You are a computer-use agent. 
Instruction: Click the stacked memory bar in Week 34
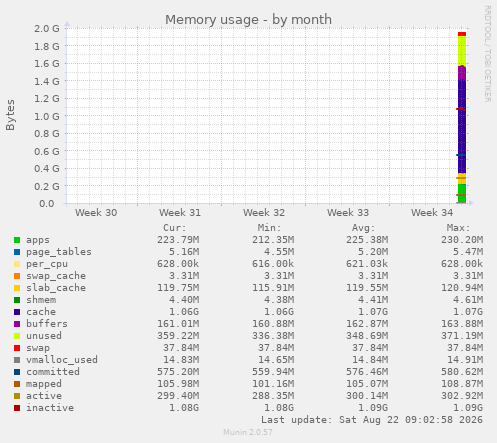tap(462, 118)
